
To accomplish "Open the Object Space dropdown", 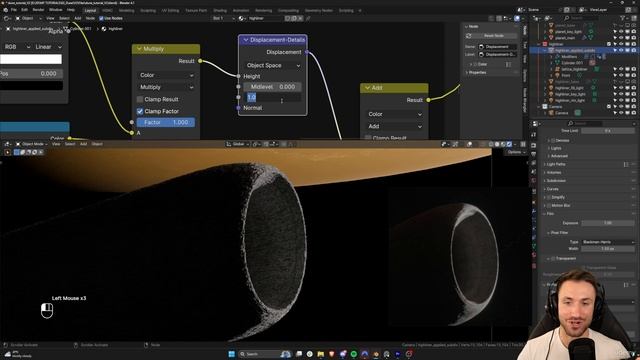I will [273, 65].
